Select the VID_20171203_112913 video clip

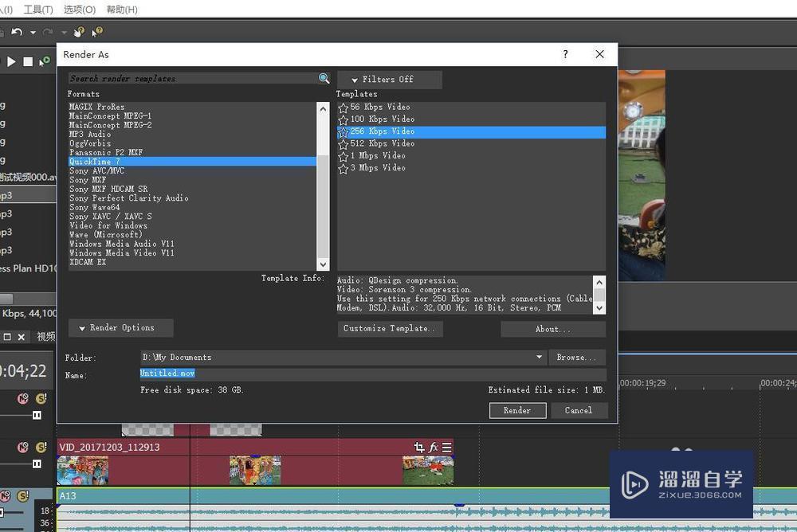point(255,462)
